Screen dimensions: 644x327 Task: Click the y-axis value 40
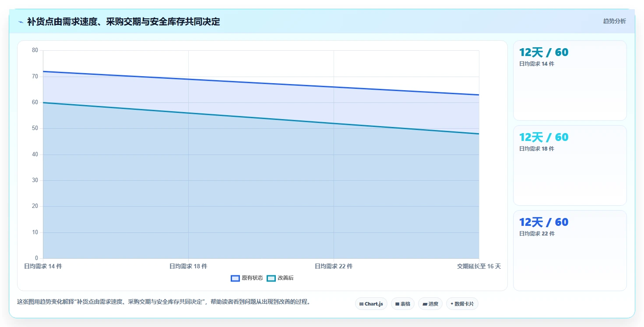click(35, 154)
